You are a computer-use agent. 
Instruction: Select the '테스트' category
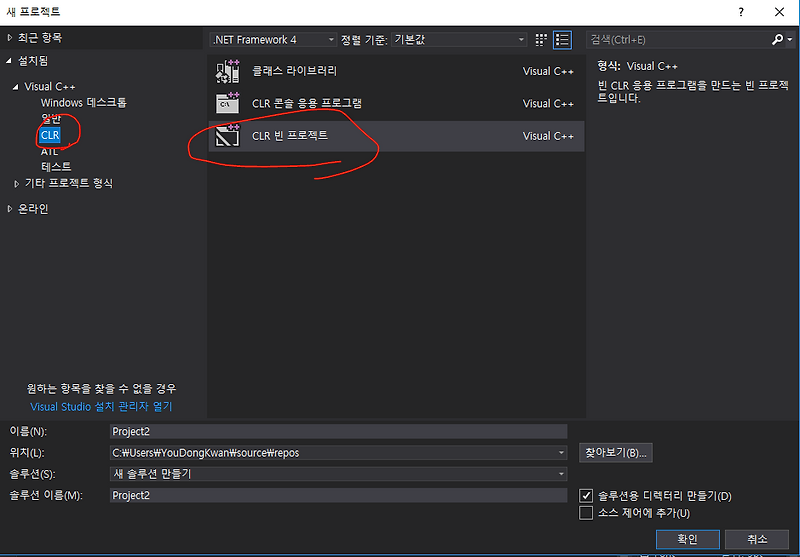coord(56,166)
